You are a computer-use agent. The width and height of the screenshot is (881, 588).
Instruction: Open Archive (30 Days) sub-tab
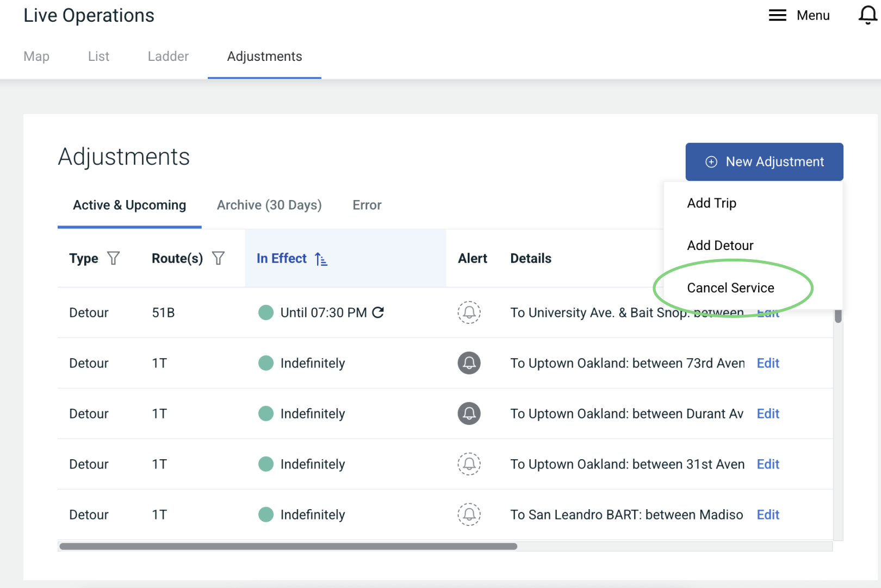tap(269, 205)
